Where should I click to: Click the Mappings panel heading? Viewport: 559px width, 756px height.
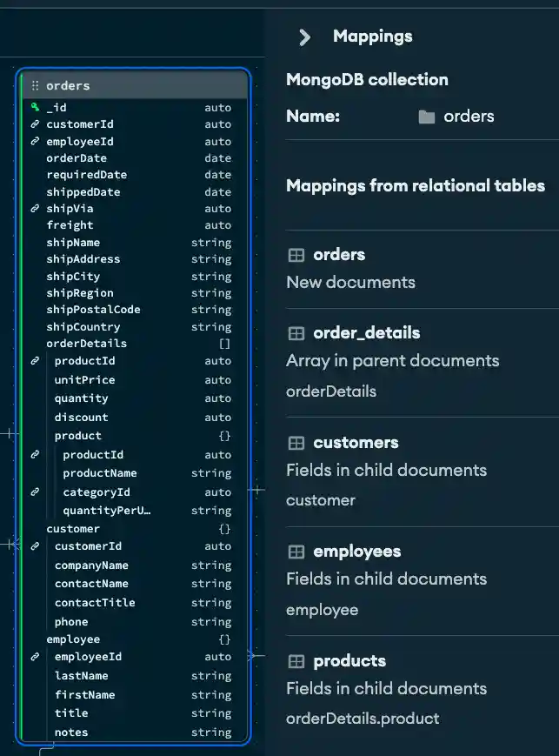click(x=372, y=37)
